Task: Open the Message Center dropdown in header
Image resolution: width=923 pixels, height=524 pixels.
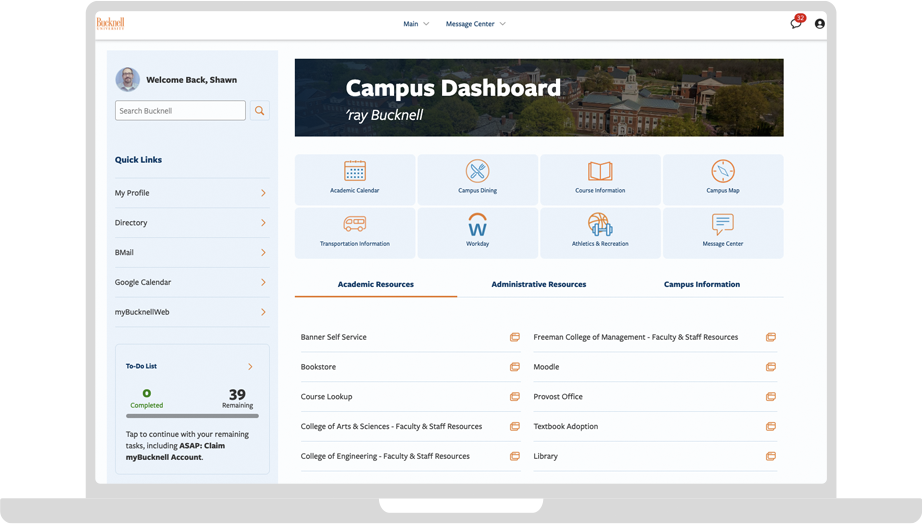Action: click(475, 24)
